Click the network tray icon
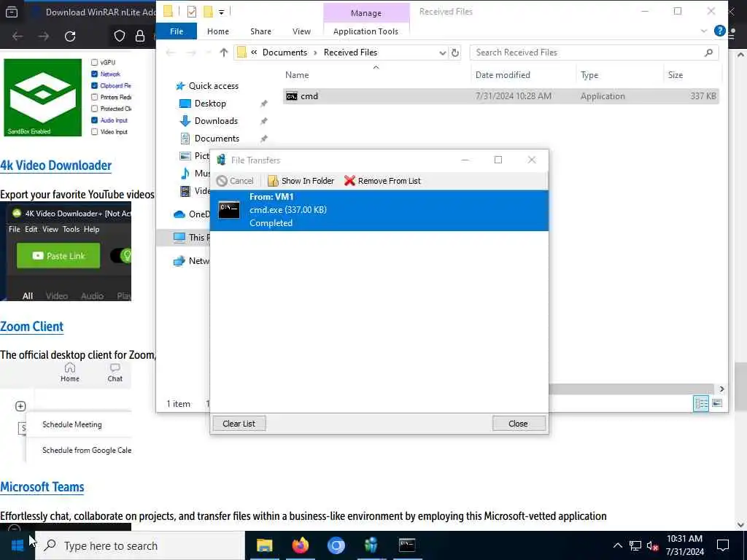 coord(635,545)
